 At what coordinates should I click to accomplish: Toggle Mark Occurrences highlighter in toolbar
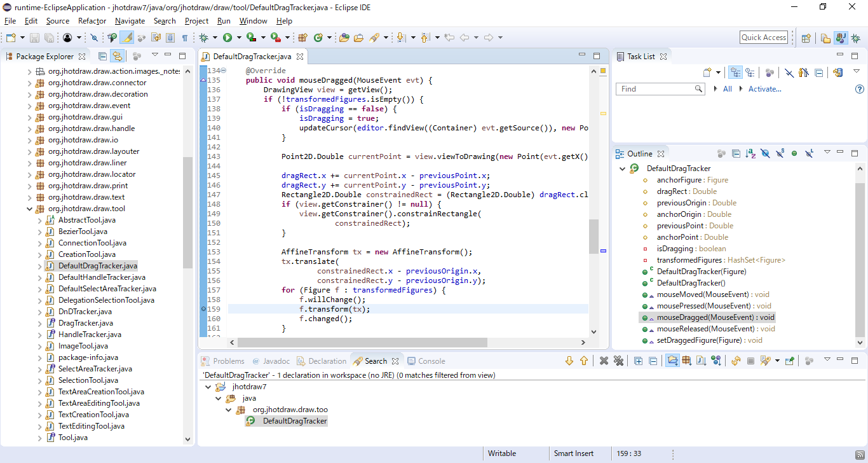pyautogui.click(x=127, y=38)
